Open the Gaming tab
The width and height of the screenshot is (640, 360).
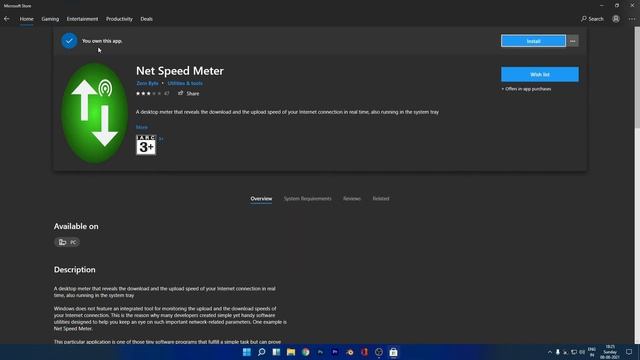pyautogui.click(x=50, y=19)
